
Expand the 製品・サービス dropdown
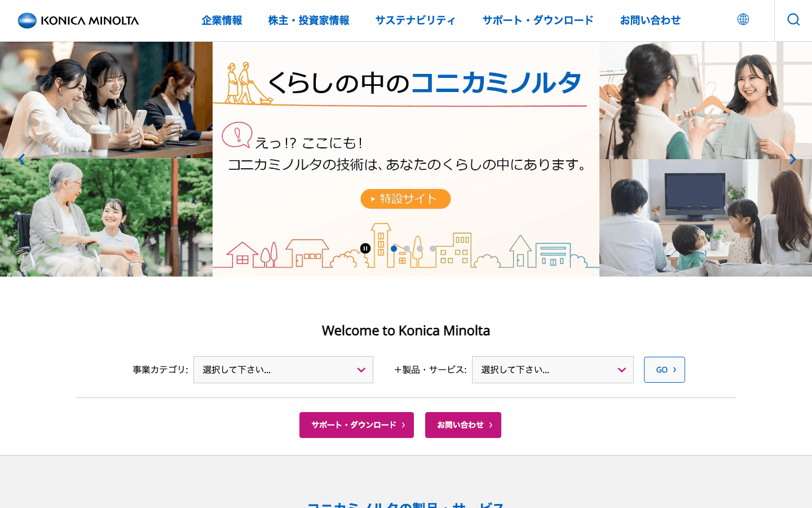[x=553, y=370]
